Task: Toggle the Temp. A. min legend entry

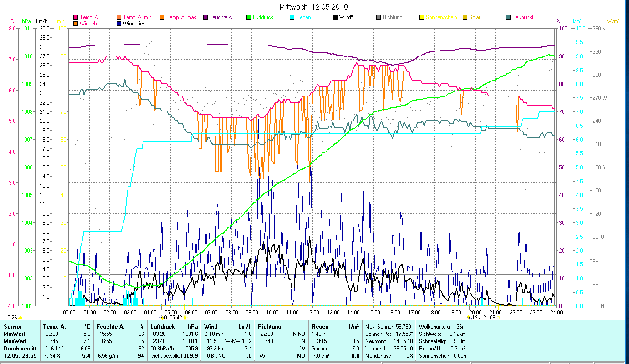Action: 119,17
